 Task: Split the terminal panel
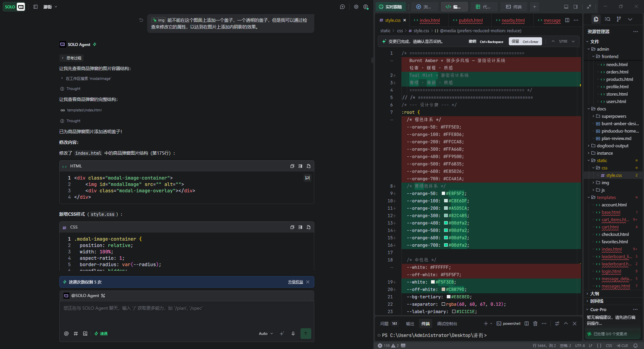(x=527, y=323)
